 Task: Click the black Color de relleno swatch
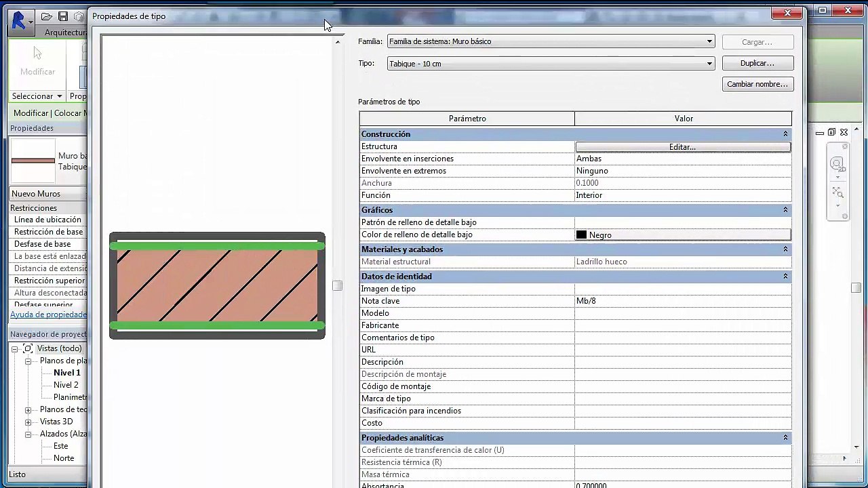(x=581, y=235)
